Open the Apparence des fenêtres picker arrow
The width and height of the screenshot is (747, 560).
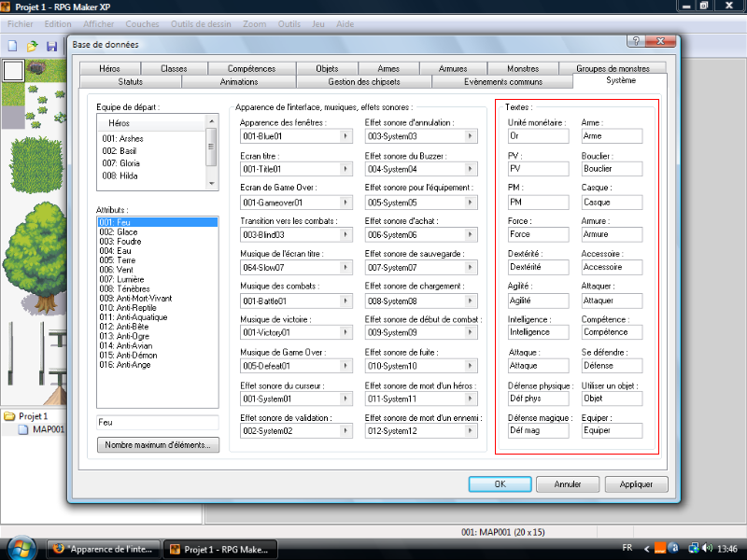(346, 136)
